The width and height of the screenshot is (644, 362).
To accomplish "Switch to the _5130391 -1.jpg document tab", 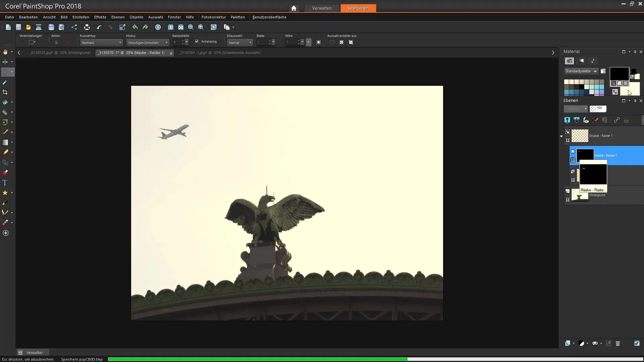I will [x=219, y=53].
